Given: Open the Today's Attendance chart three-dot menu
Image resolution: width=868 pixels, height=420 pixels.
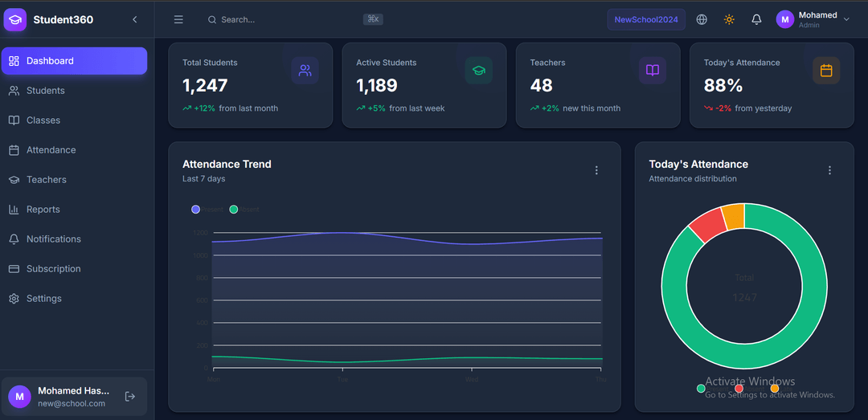Looking at the screenshot, I should 829,170.
